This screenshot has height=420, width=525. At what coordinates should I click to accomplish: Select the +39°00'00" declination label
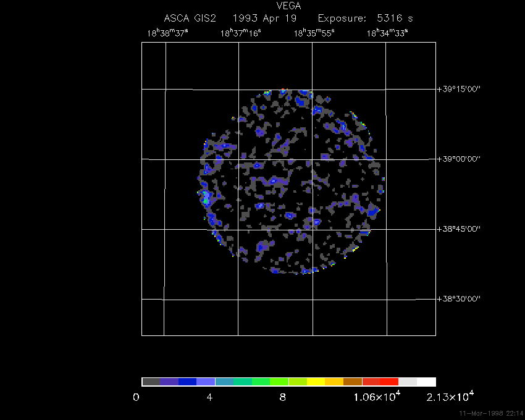coord(459,159)
